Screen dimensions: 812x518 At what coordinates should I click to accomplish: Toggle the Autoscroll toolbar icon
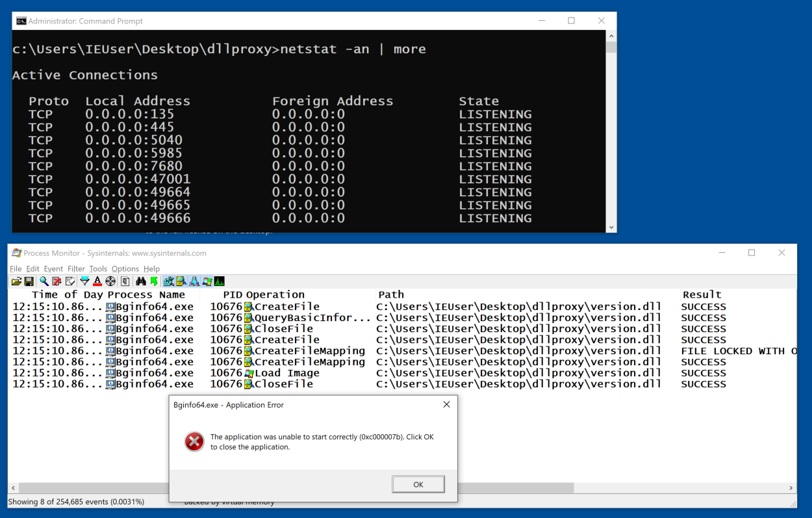tap(57, 281)
